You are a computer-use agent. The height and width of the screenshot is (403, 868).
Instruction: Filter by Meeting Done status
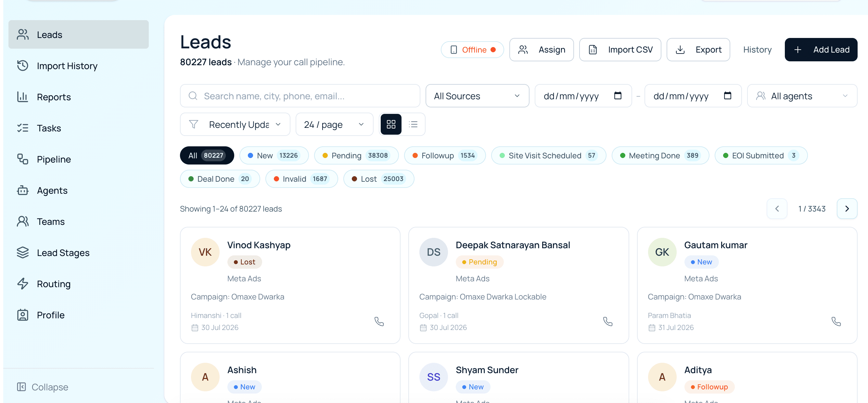(x=660, y=155)
